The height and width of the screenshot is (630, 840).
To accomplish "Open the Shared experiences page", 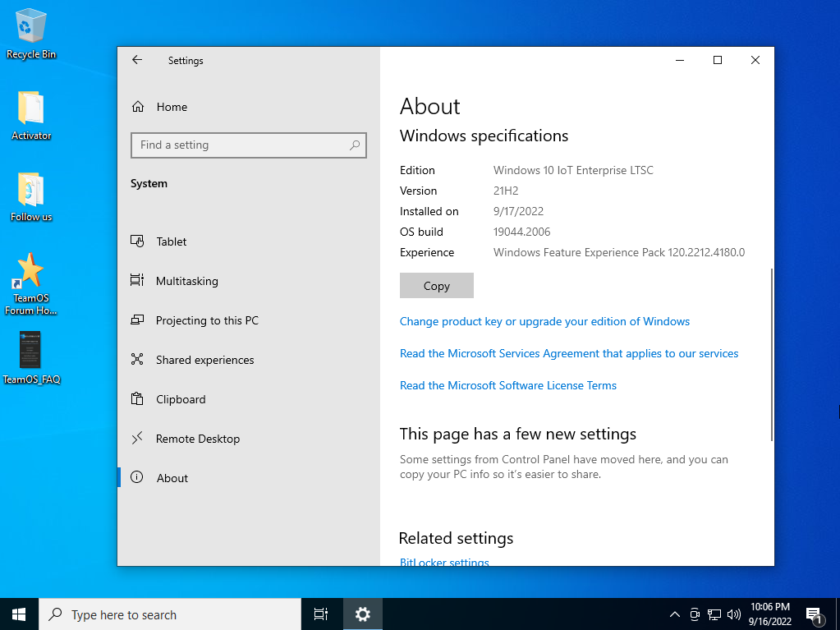I will 249,360.
